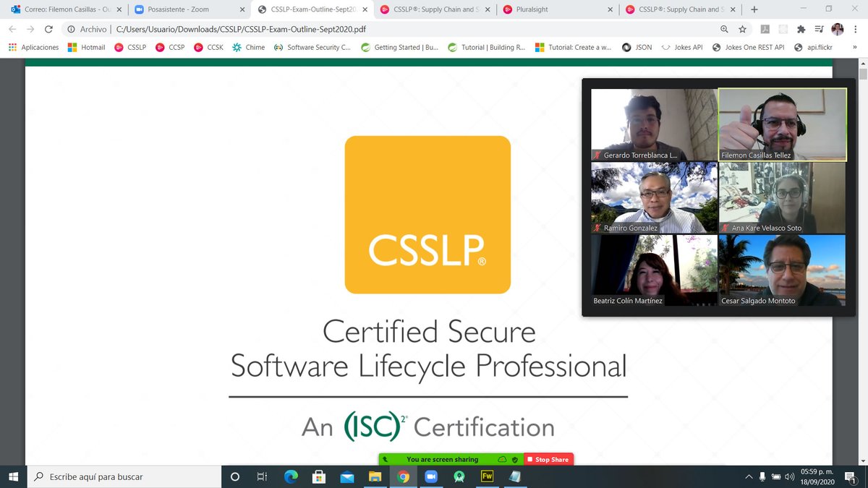This screenshot has height=488, width=868.
Task: Select Ana Kare Velasco Soto video tile
Action: pos(782,197)
